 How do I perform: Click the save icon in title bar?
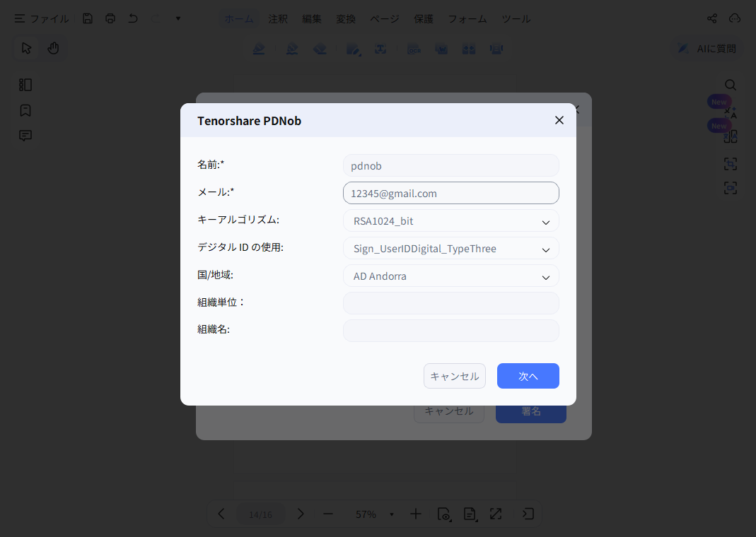tap(87, 19)
